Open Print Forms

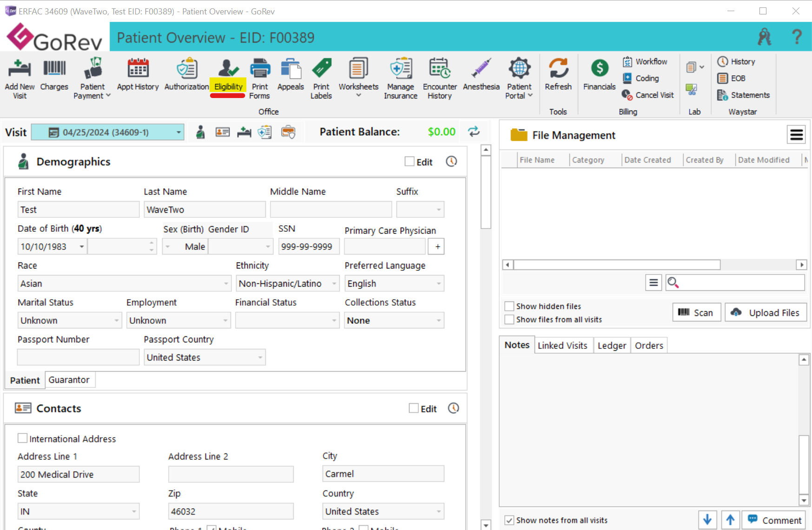[x=260, y=79]
